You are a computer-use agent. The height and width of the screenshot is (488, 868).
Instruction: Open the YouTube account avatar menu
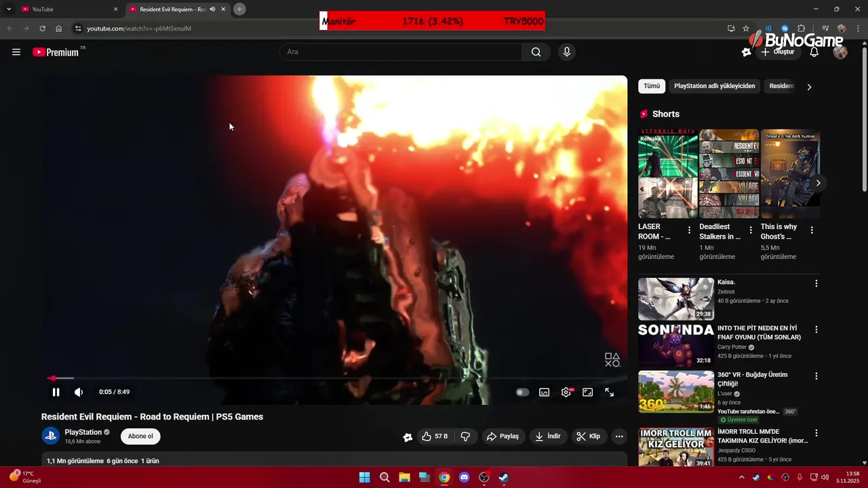pos(840,52)
